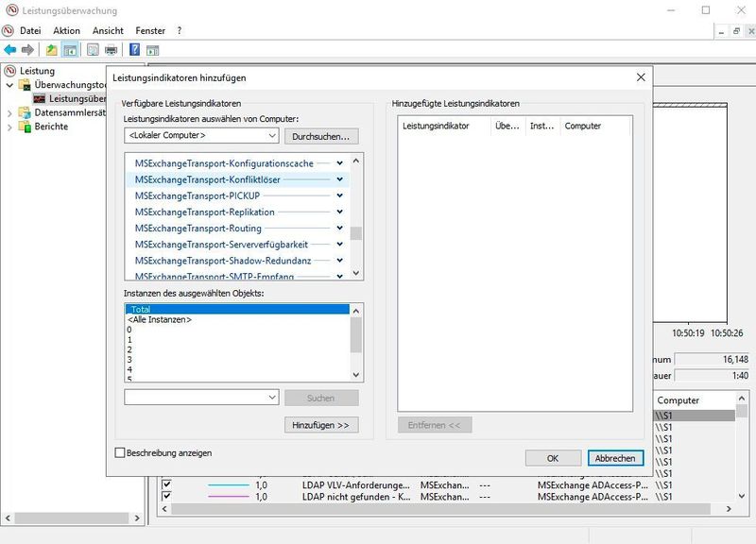Open the '<Lokaler Computer>' combo box

(201, 135)
